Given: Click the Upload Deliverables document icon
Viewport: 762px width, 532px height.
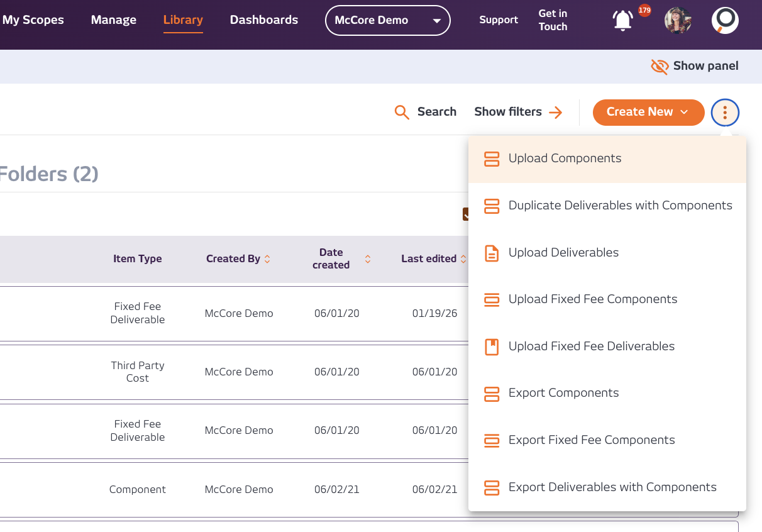Looking at the screenshot, I should 492,253.
